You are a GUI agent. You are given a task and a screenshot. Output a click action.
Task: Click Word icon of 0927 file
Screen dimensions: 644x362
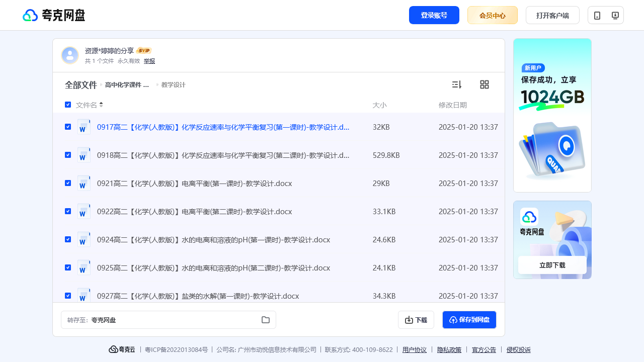click(84, 295)
